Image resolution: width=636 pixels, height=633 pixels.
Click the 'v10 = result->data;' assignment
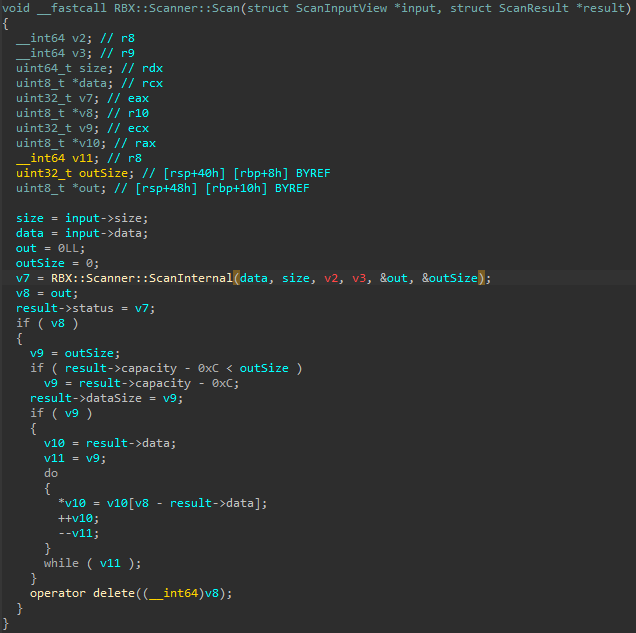pos(110,443)
